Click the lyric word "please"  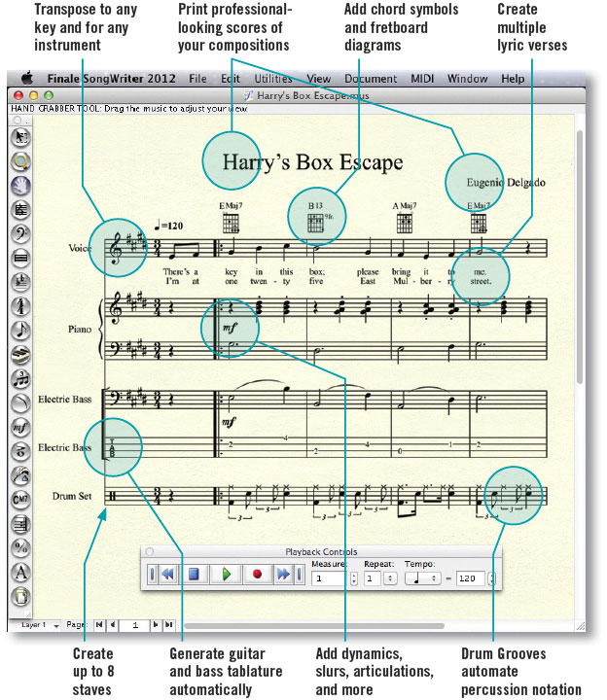tap(367, 272)
